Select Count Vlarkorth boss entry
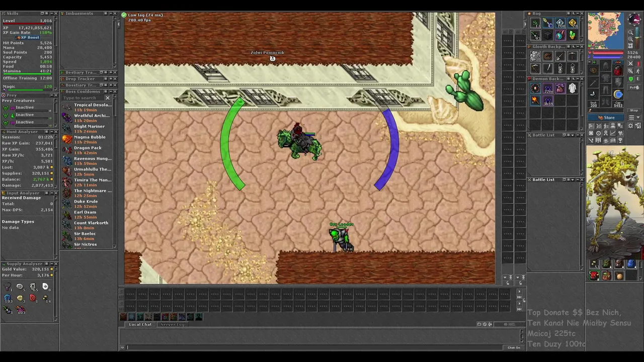This screenshot has height=362, width=644. point(87,225)
